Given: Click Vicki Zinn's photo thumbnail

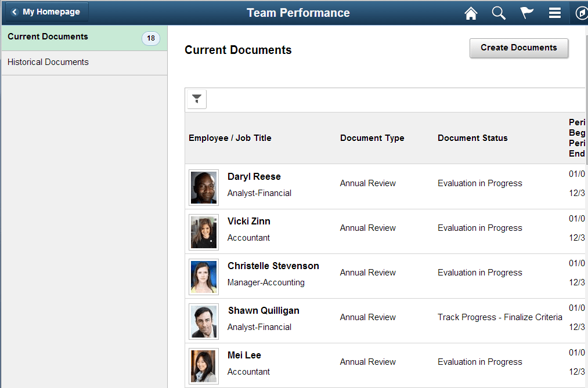Looking at the screenshot, I should click(204, 232).
